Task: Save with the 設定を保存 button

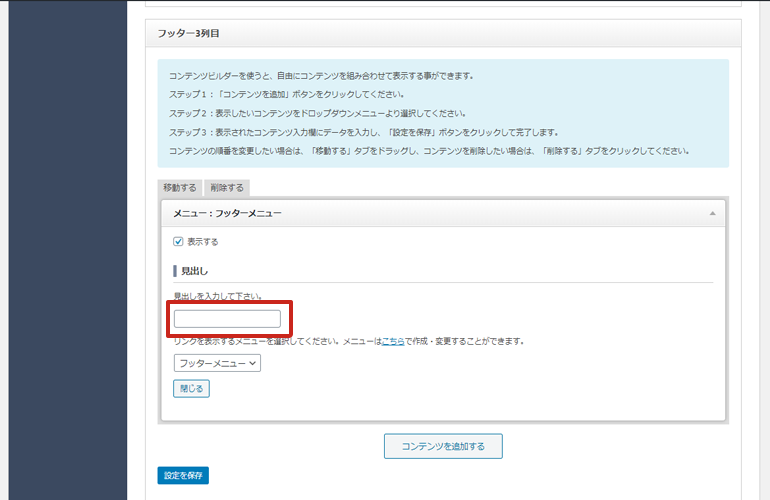Action: coord(183,476)
